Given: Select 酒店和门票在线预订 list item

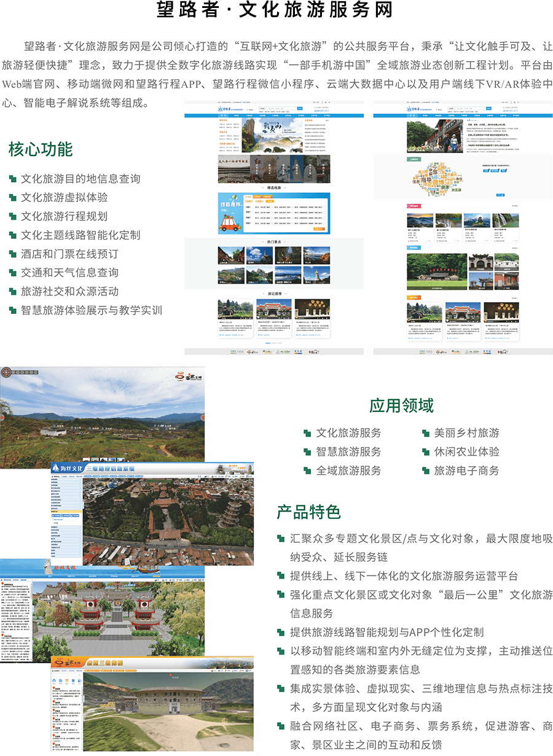Looking at the screenshot, I should (x=69, y=254).
